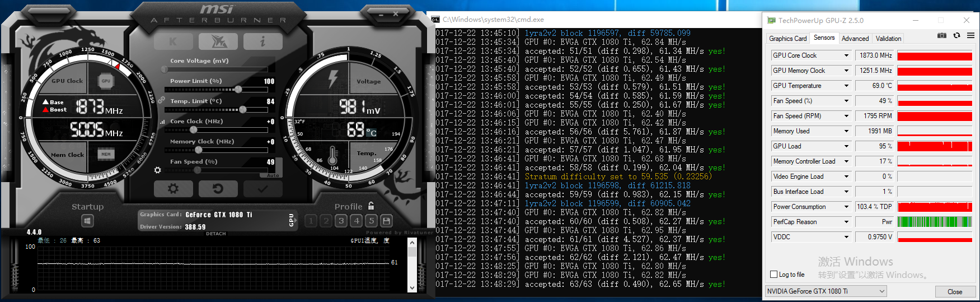Expand the GPU Core Clock sensor dropdown
This screenshot has width=980, height=302.
point(846,55)
